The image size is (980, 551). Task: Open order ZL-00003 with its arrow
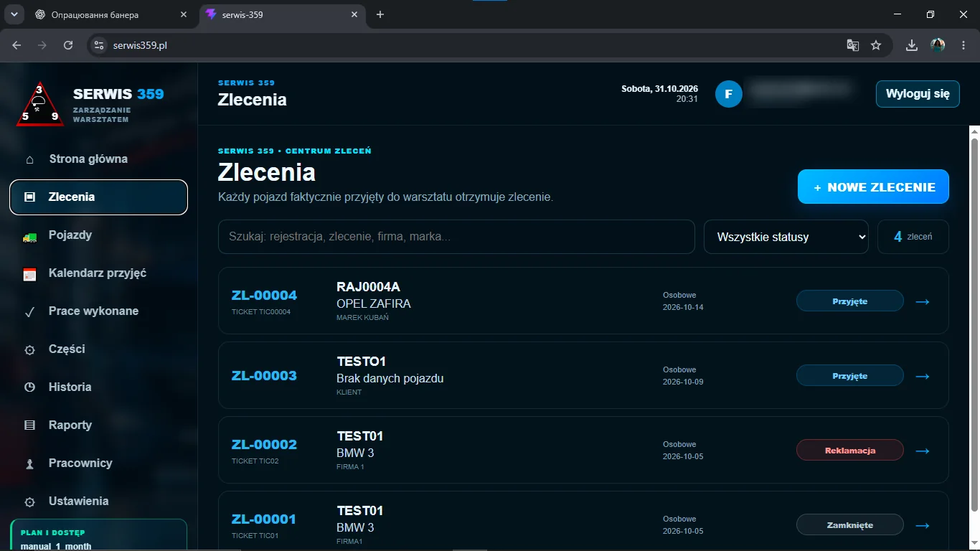(923, 376)
